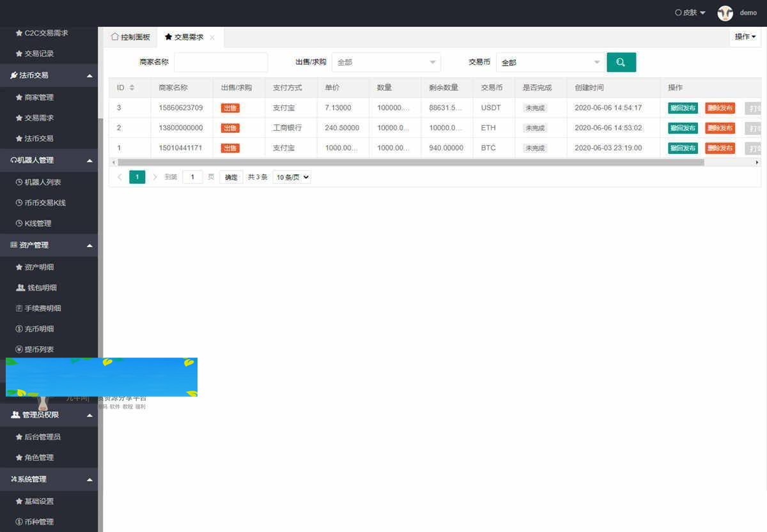This screenshot has width=767, height=532.
Task: Open 币种管理 in the sidebar
Action: [x=38, y=521]
